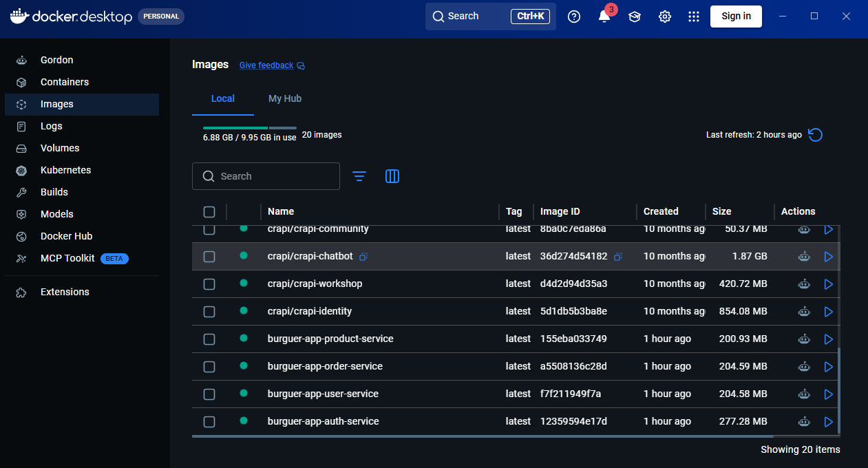Viewport: 868px width, 468px height.
Task: Check the burguer-app-product-service checkbox
Action: pyautogui.click(x=209, y=339)
